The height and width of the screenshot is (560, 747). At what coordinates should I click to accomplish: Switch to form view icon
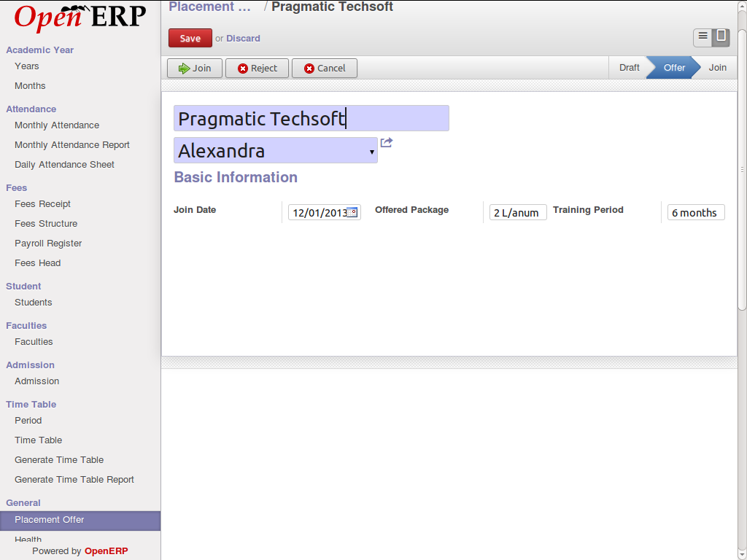[x=721, y=38]
